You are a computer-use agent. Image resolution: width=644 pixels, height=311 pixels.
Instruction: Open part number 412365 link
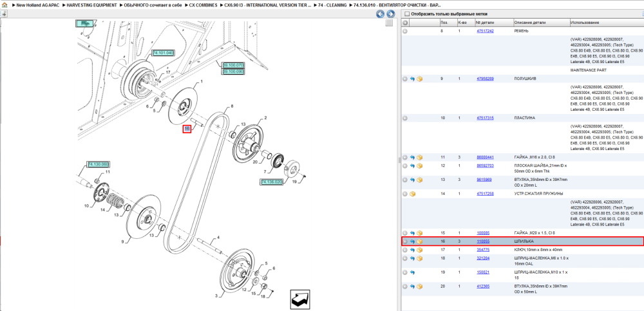(482, 287)
